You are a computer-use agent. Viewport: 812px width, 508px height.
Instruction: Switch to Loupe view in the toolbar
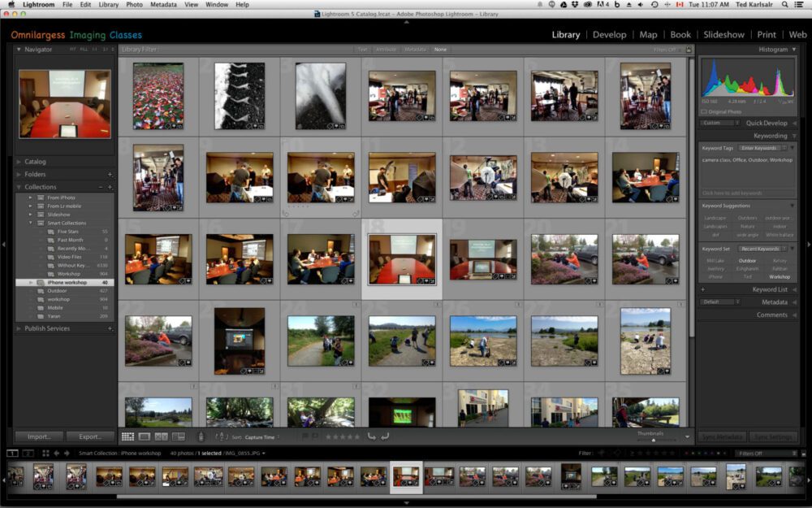pos(145,437)
